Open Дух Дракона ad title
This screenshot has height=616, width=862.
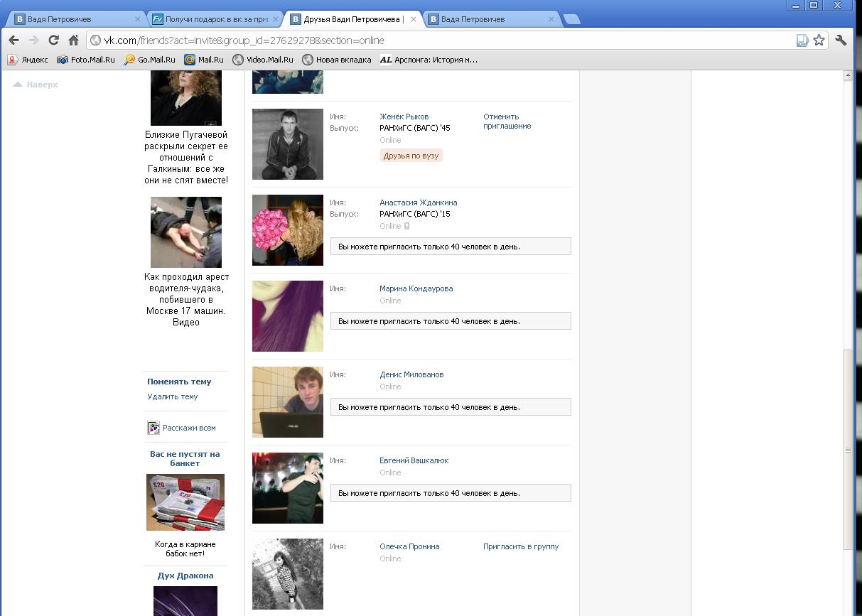185,576
